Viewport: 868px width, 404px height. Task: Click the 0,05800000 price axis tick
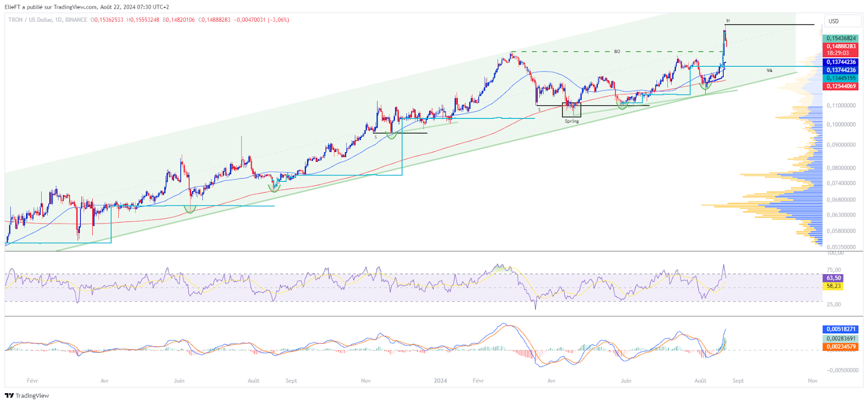[x=841, y=231]
